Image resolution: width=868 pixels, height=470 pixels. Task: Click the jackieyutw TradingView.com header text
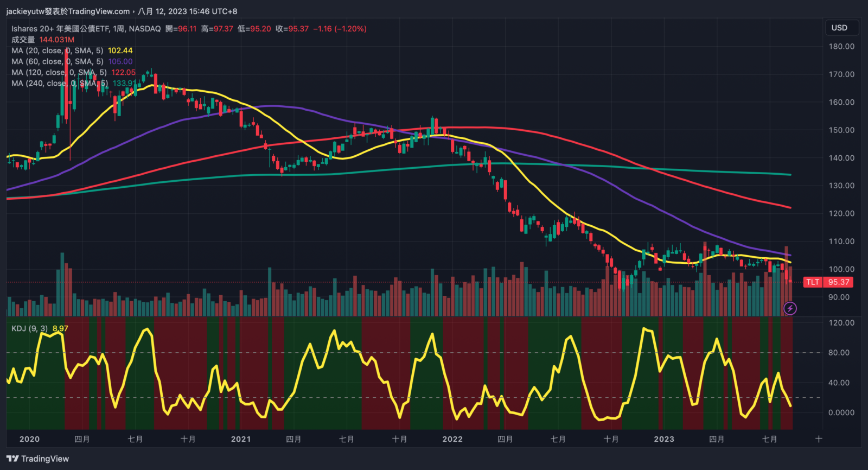pyautogui.click(x=68, y=11)
